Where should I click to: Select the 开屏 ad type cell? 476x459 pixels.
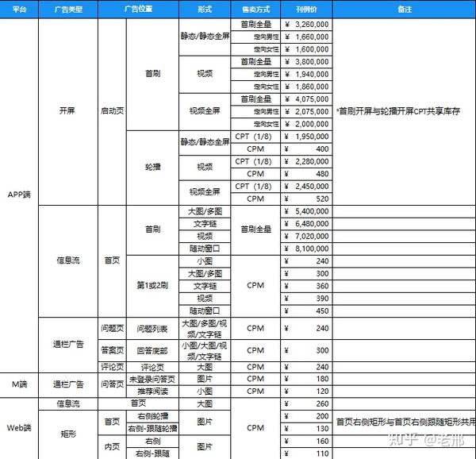coord(68,111)
